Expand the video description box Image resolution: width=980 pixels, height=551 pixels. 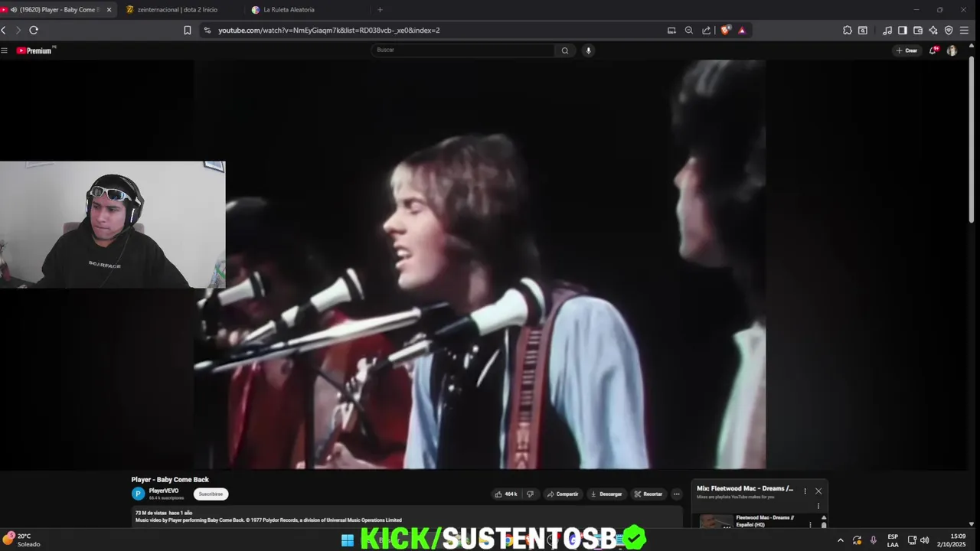[407, 517]
